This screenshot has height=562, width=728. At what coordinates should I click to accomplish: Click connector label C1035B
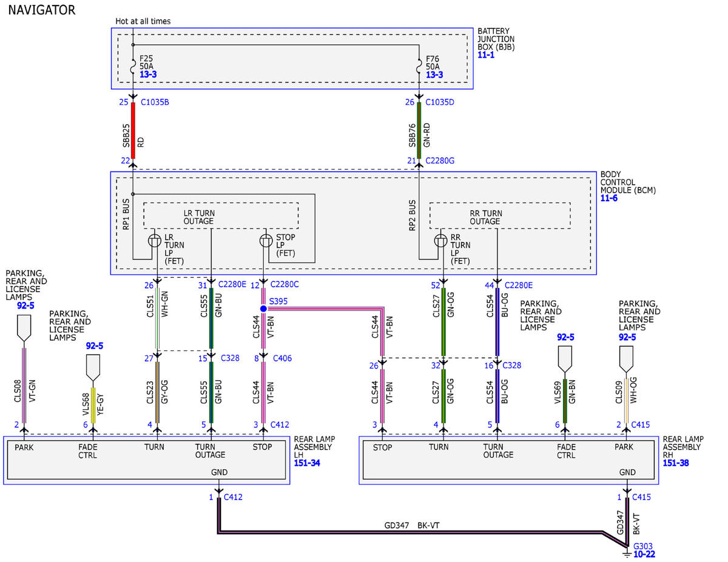155,102
